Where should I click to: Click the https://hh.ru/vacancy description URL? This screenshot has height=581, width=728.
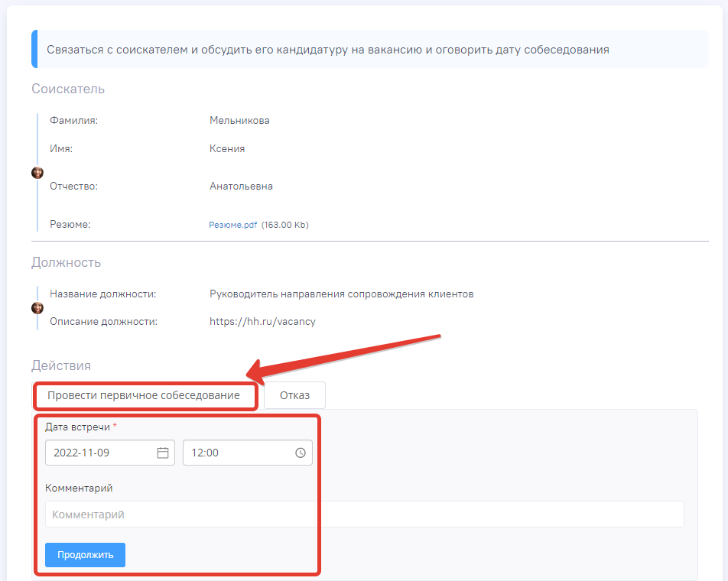coord(262,322)
